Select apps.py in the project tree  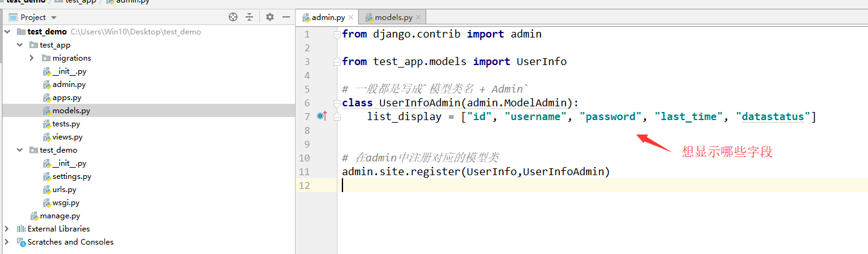(67, 98)
